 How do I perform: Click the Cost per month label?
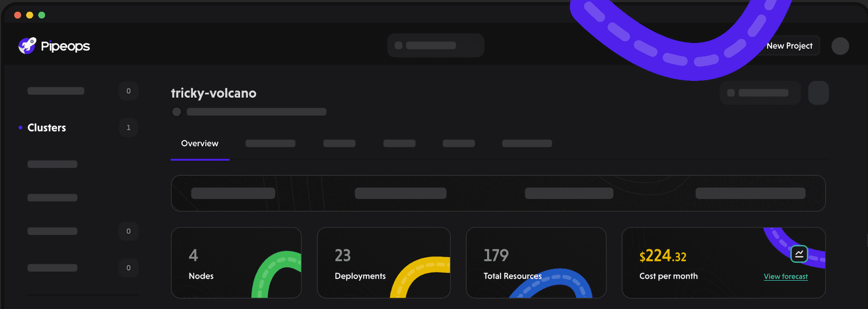pos(668,276)
